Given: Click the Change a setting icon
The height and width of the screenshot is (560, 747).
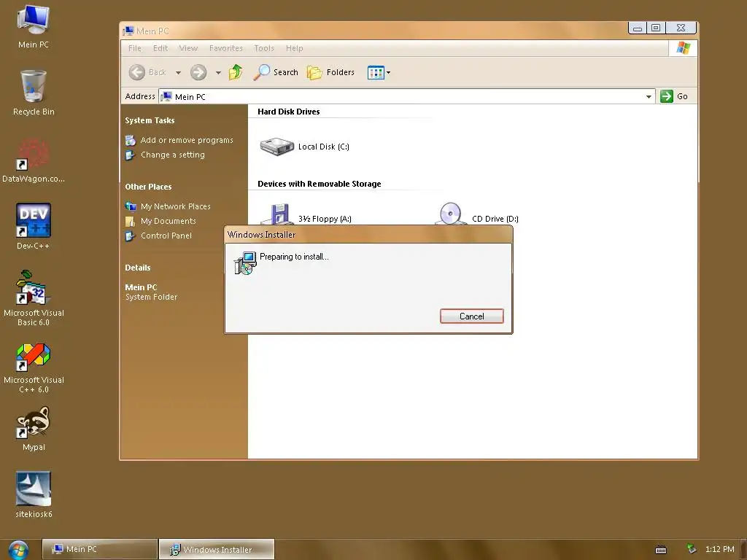Looking at the screenshot, I should [130, 155].
